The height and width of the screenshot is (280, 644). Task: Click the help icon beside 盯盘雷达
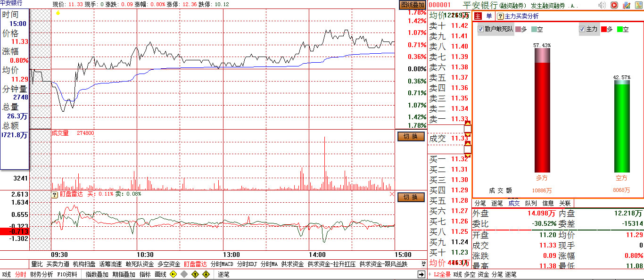point(55,194)
